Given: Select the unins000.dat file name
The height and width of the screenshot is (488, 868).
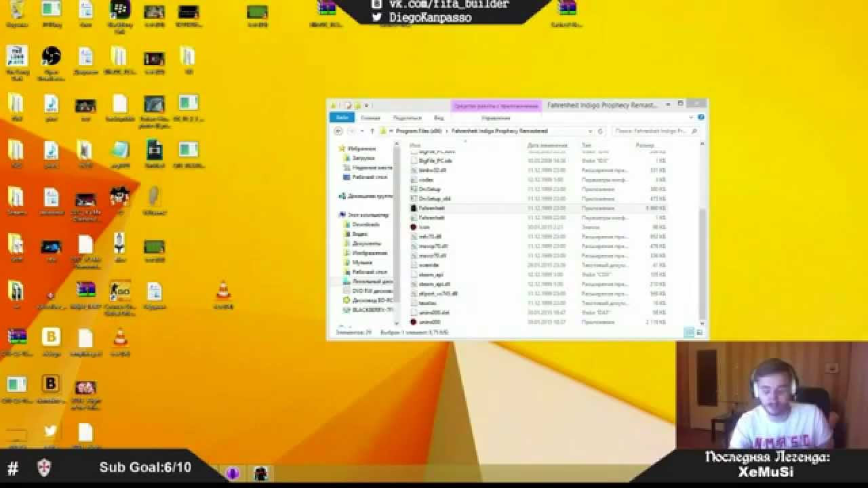Looking at the screenshot, I should (435, 312).
